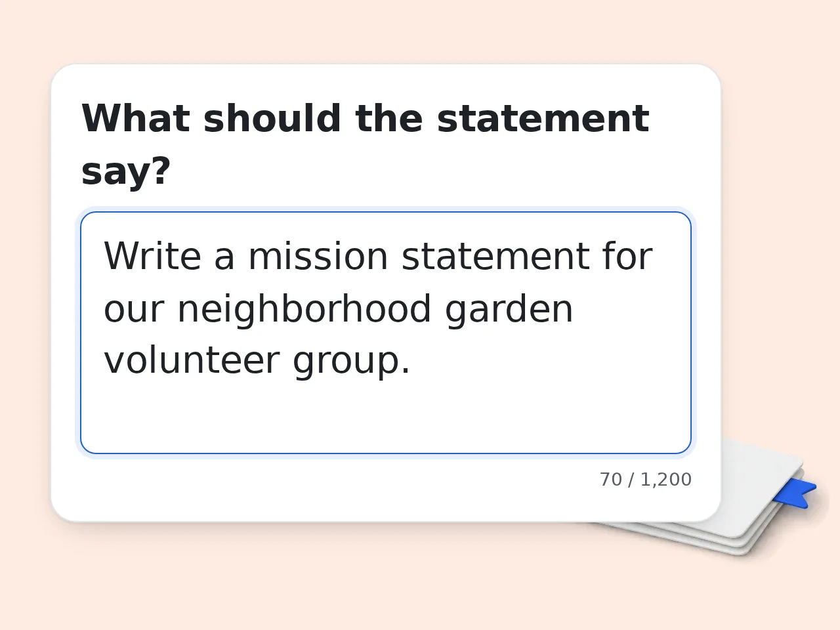The image size is (840, 630).
Task: Click the blue bookmark ribbon icon
Action: (795, 493)
